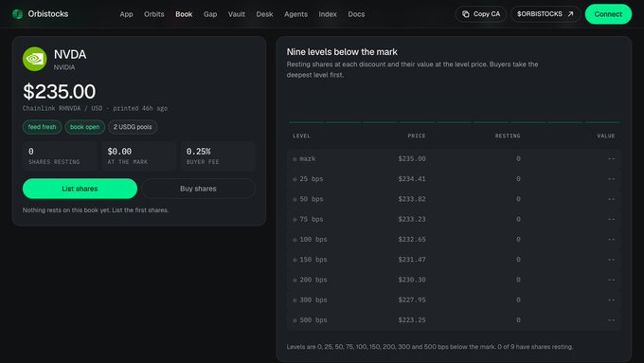Open the Vault nav item
This screenshot has height=363, width=644.
coord(237,14)
